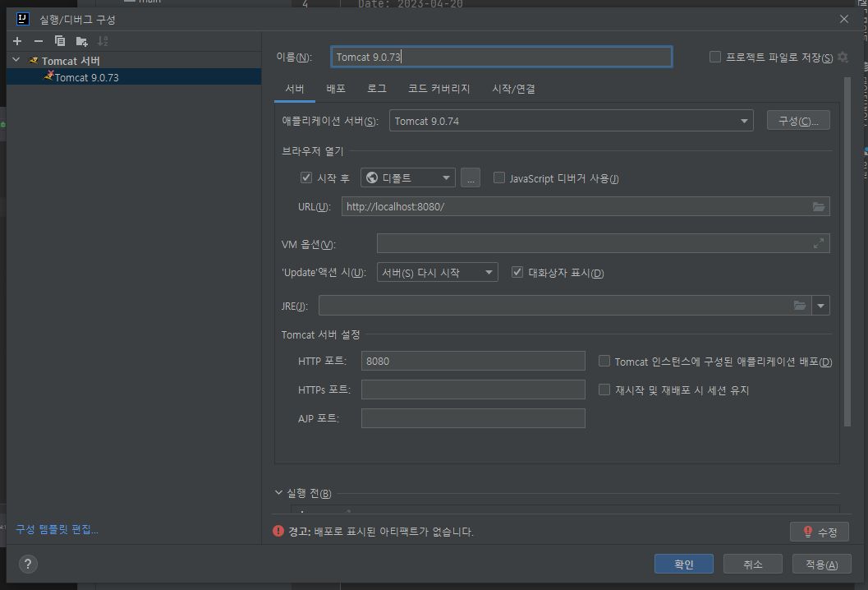Copy the selected configuration
Image resolution: width=868 pixels, height=590 pixels.
click(x=60, y=41)
